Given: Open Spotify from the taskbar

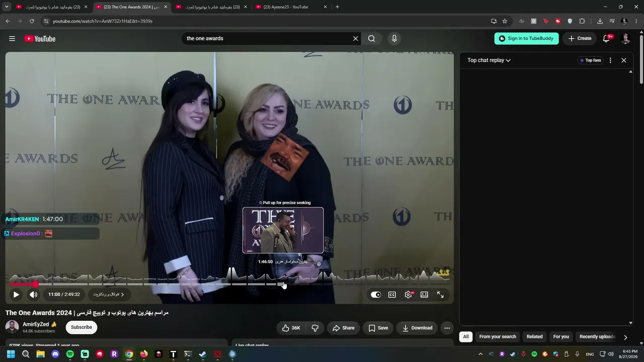Looking at the screenshot, I should click(70, 354).
